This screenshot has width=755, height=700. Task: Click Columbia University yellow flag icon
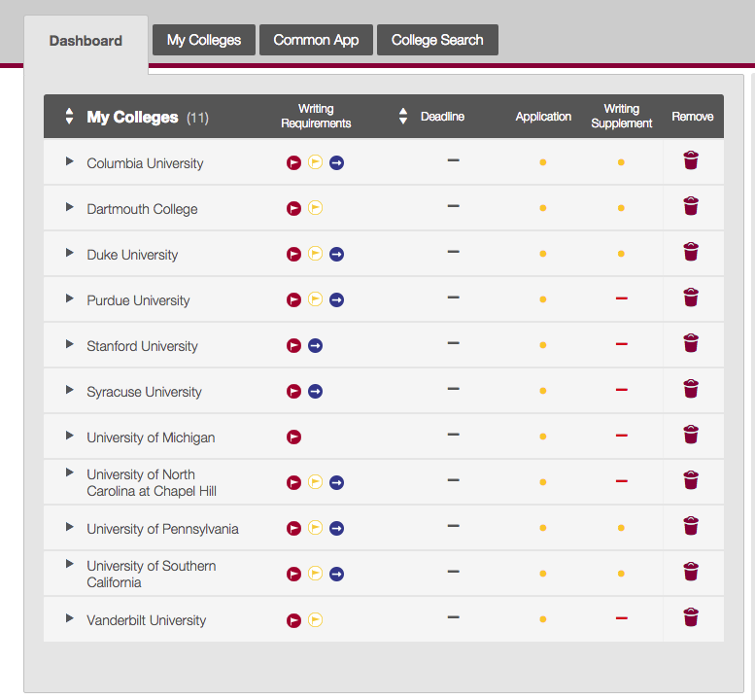coord(316,161)
